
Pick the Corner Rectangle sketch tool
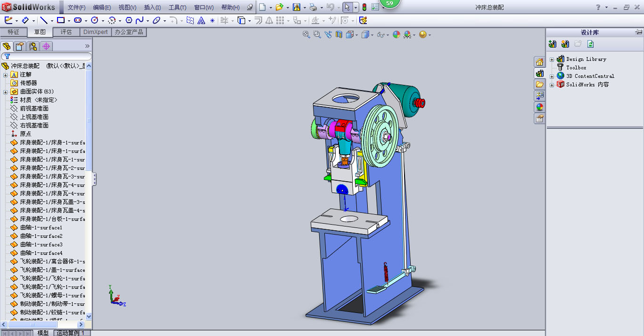click(60, 20)
